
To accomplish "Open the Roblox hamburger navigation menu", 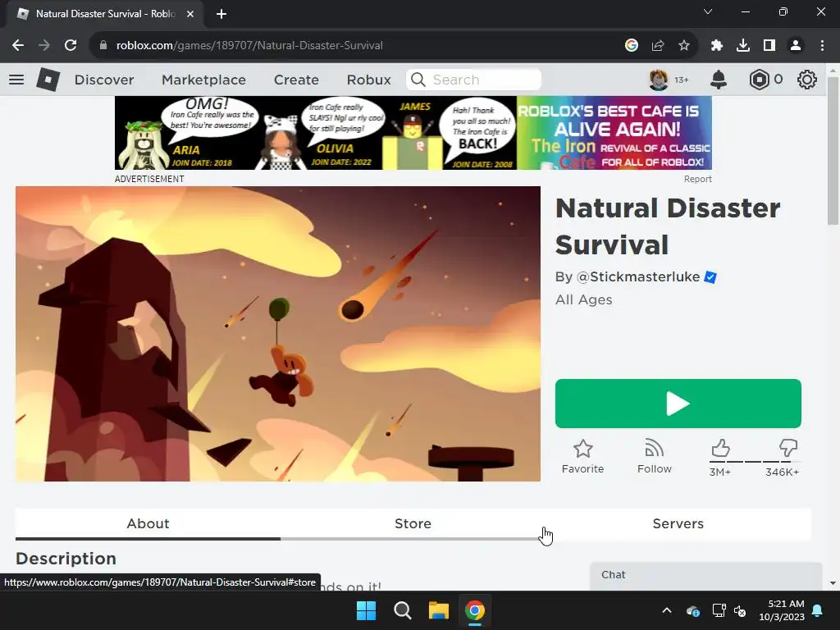I will point(16,80).
